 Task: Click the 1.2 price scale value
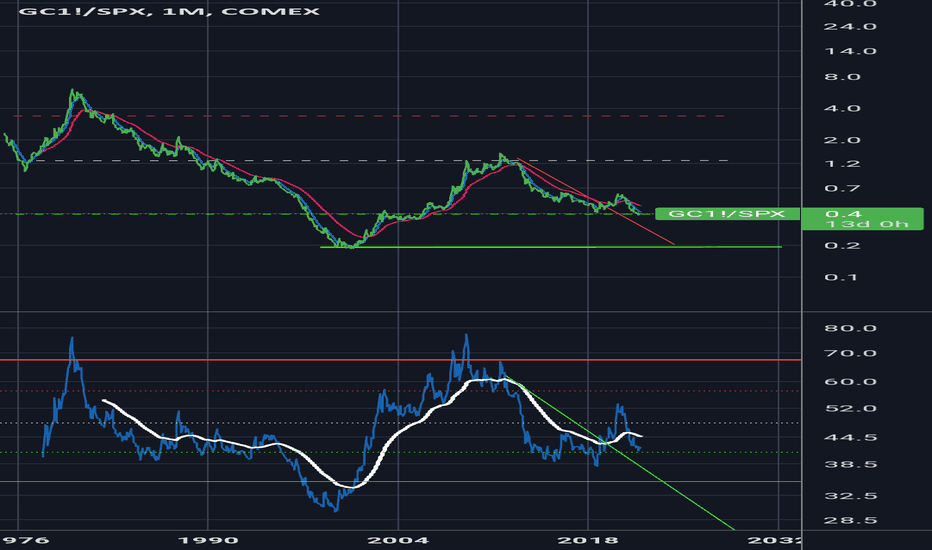coord(842,164)
